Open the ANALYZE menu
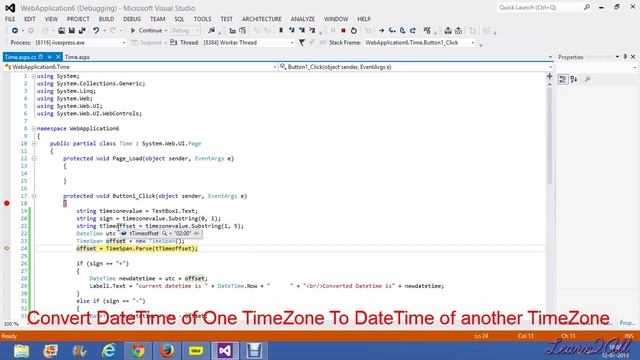This screenshot has height=360, width=640. pos(303,19)
